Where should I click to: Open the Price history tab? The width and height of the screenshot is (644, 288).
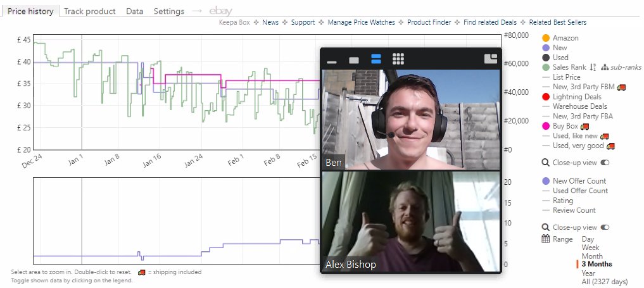point(30,11)
